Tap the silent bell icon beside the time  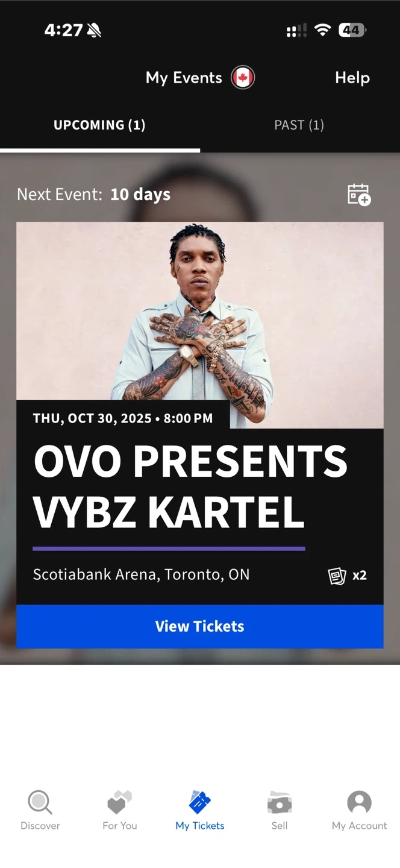(x=94, y=30)
